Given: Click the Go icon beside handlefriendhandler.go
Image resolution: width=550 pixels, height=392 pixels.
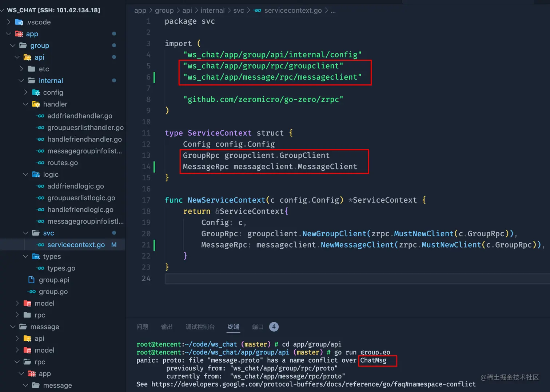Looking at the screenshot, I should click(x=40, y=139).
